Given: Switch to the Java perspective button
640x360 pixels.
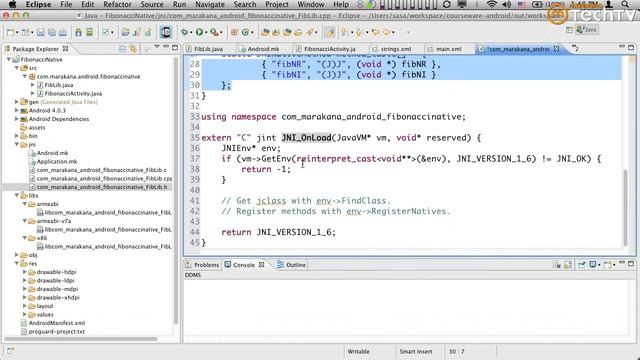Looking at the screenshot, I should [x=587, y=30].
